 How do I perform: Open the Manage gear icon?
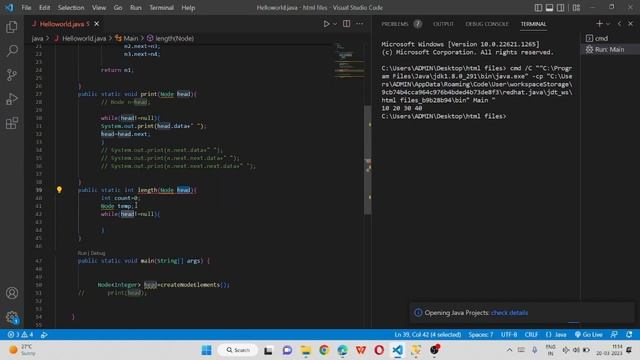coord(12,317)
